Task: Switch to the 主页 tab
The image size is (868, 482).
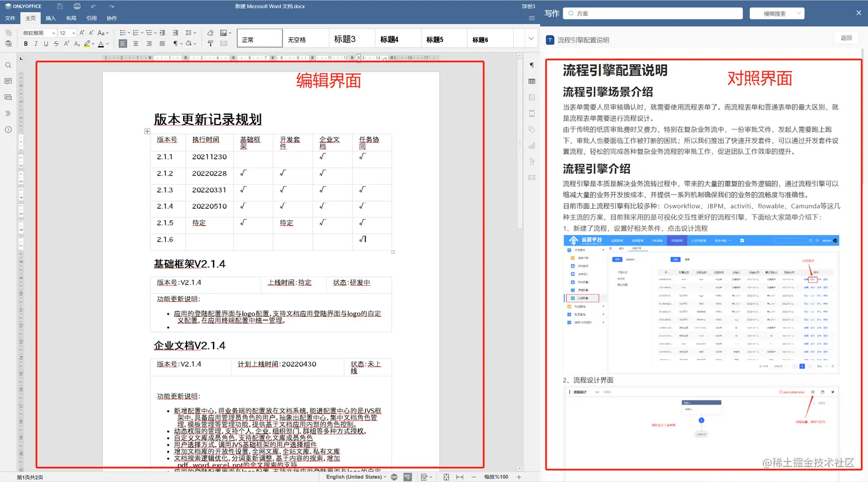Action: 30,18
